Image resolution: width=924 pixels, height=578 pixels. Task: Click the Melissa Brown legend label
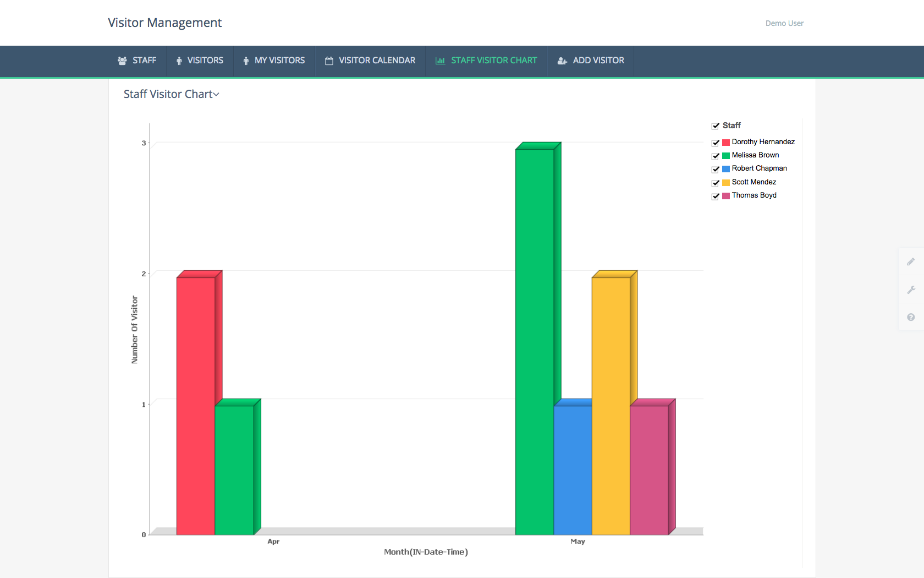pyautogui.click(x=755, y=155)
